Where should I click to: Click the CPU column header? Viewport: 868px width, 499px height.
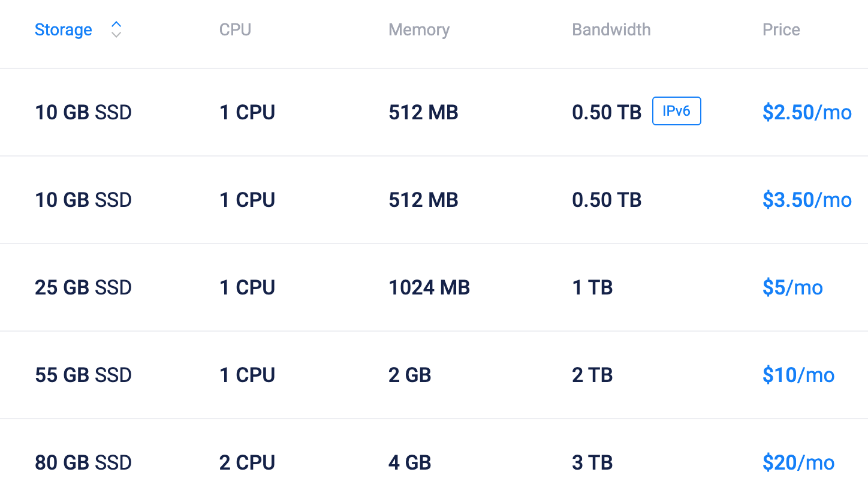235,30
